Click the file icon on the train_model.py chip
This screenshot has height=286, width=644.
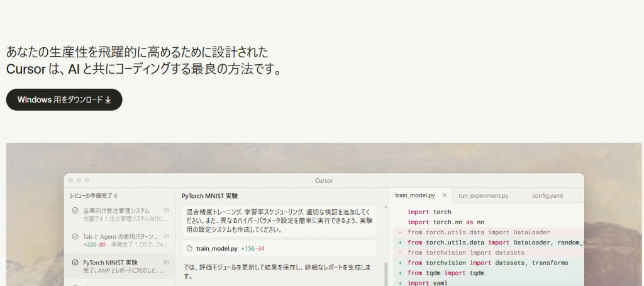pos(190,248)
